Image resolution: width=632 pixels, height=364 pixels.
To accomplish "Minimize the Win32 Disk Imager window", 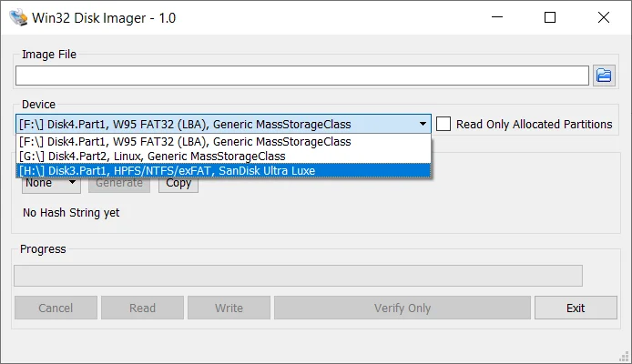I will (497, 17).
